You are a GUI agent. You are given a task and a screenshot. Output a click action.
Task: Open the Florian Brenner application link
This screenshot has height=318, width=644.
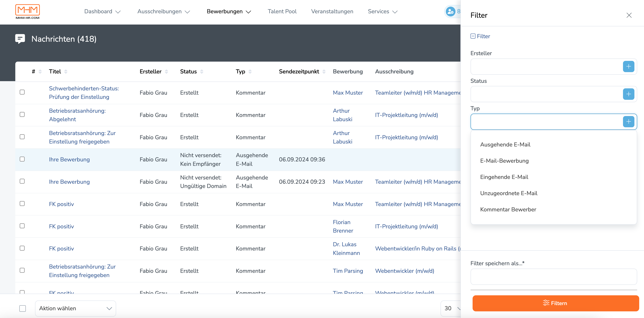click(343, 226)
